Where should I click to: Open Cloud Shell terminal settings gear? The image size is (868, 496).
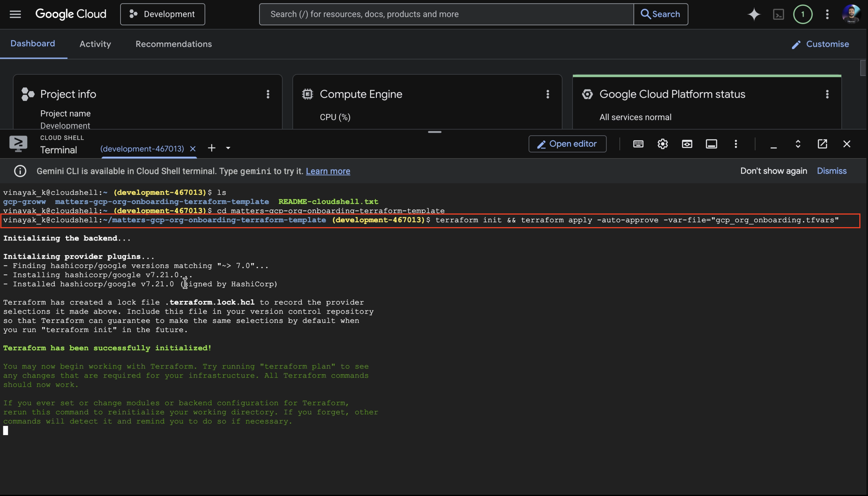pos(663,144)
